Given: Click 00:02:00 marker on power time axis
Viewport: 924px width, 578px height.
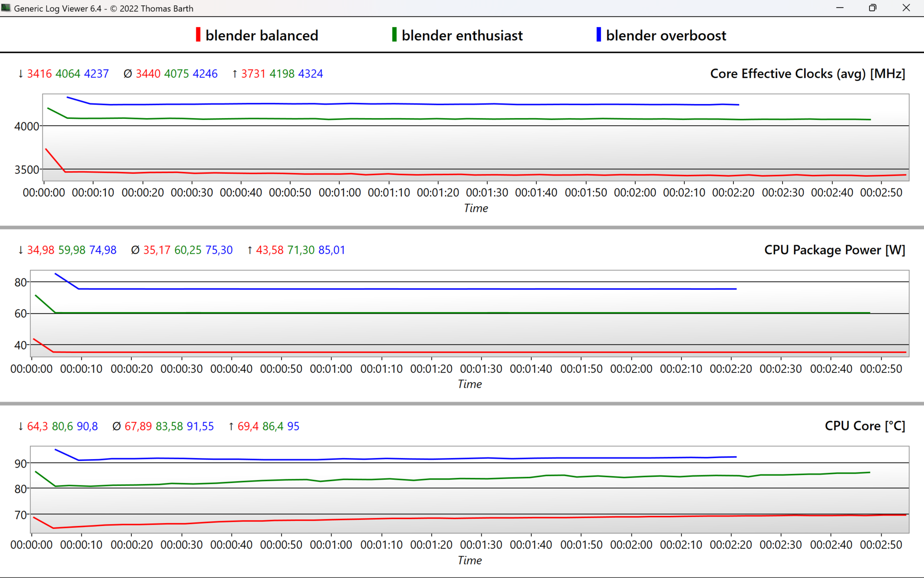Looking at the screenshot, I should tap(631, 369).
